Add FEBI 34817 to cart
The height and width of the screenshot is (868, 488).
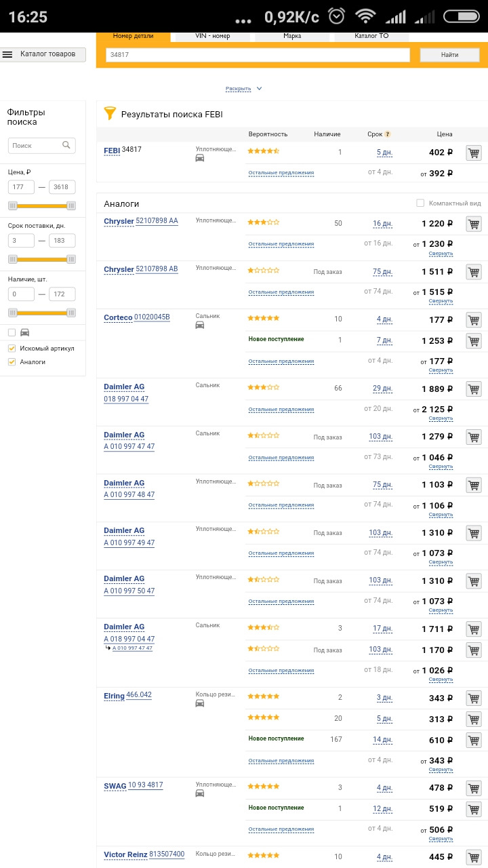click(474, 153)
